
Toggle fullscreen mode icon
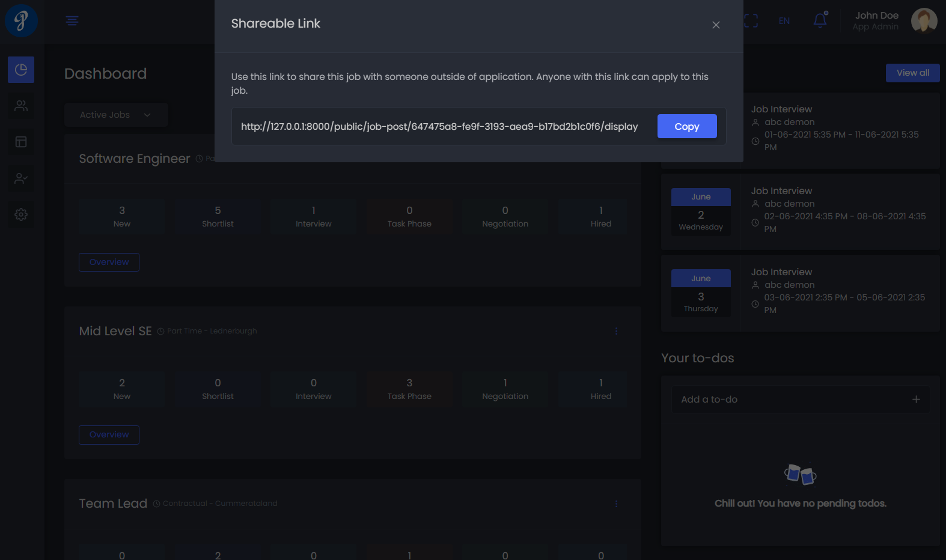tap(751, 20)
